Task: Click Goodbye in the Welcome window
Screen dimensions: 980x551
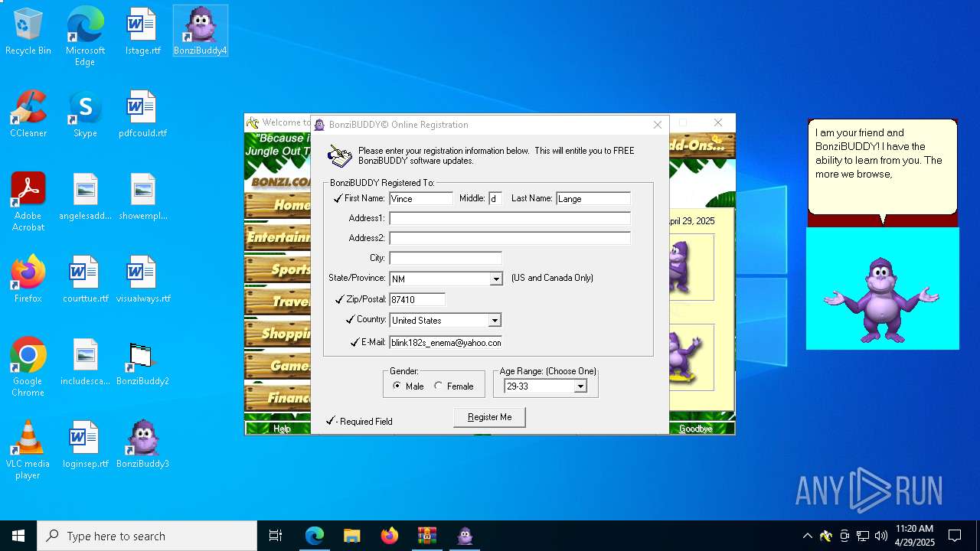Action: click(x=695, y=429)
